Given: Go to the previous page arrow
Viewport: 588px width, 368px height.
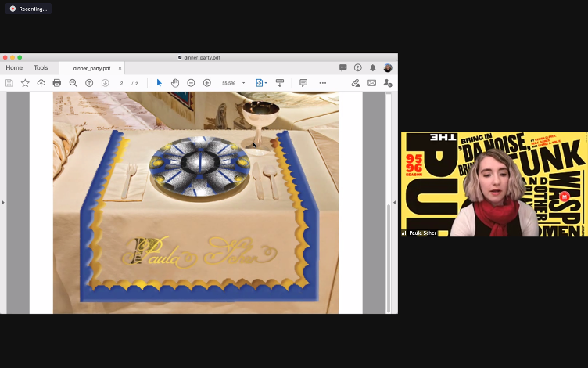Looking at the screenshot, I should coord(89,83).
